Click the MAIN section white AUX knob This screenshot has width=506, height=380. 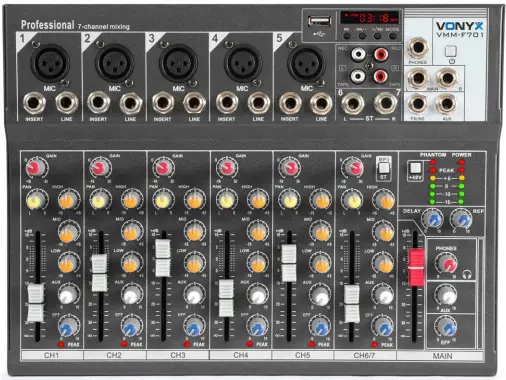pos(447,295)
